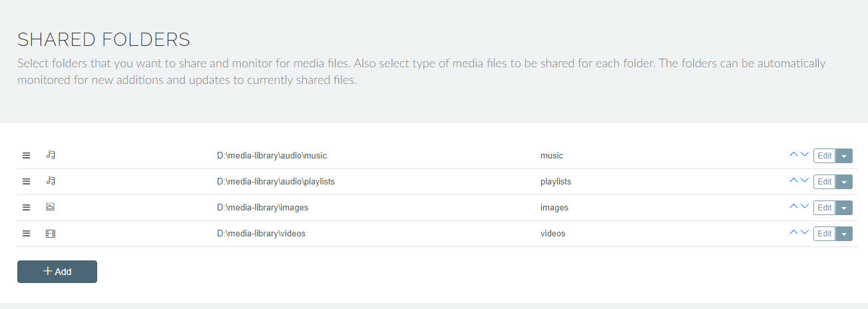868x309 pixels.
Task: Expand dropdown next to playlists folder Edit
Action: [844, 182]
